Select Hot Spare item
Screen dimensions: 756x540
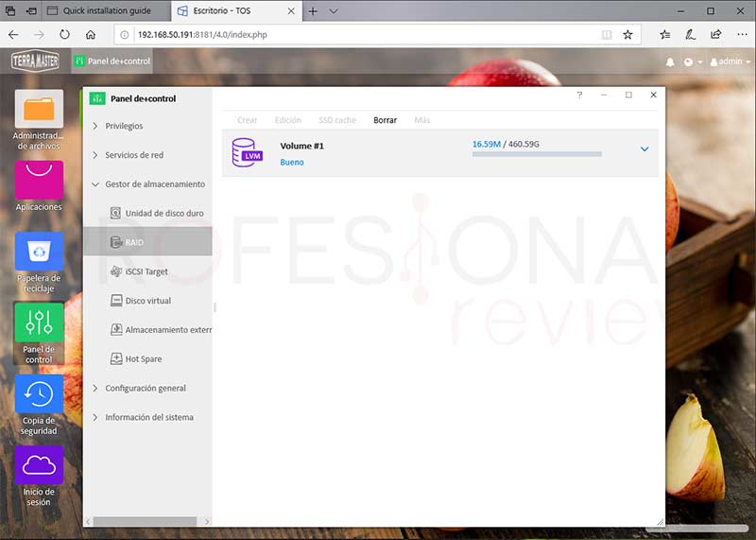(x=136, y=359)
